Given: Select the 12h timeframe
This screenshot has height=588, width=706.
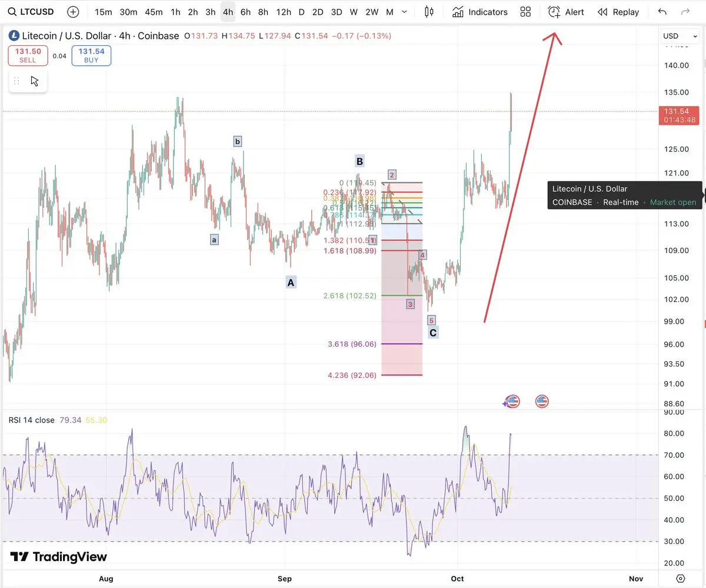Looking at the screenshot, I should tap(284, 12).
